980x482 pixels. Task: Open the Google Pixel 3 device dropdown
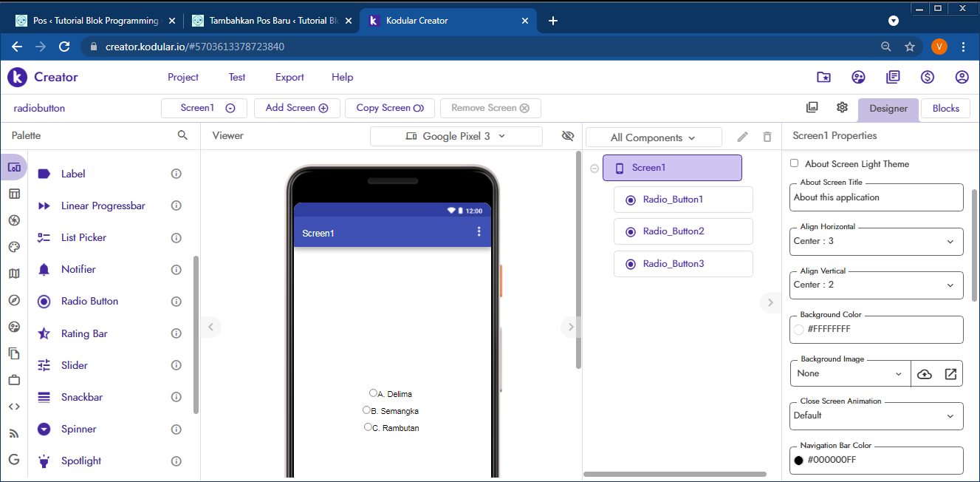(x=456, y=136)
